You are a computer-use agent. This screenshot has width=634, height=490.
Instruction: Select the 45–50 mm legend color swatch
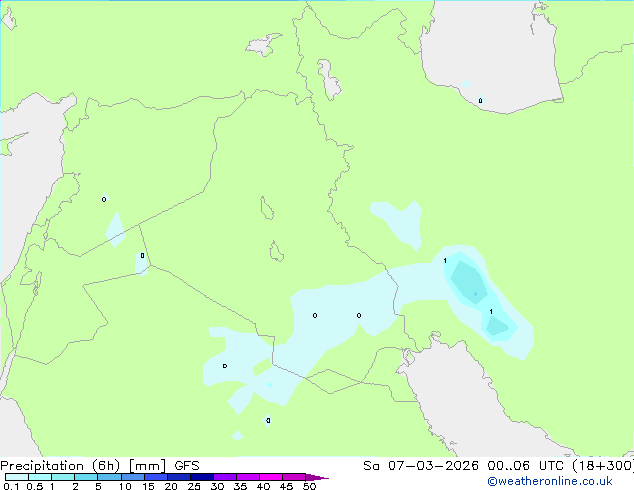pyautogui.click(x=294, y=477)
